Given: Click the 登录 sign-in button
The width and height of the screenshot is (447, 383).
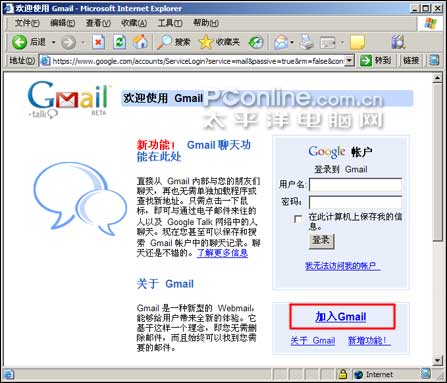Looking at the screenshot, I should (x=321, y=241).
